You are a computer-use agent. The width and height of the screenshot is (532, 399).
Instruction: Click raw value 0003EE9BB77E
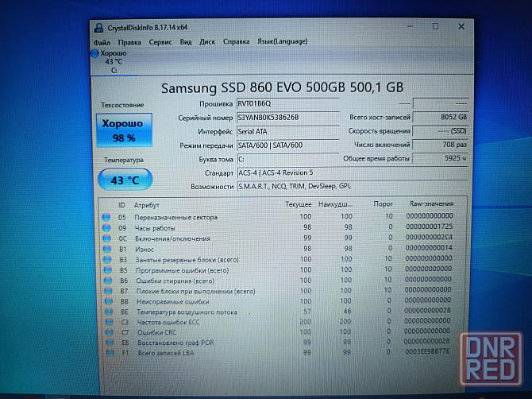point(427,351)
